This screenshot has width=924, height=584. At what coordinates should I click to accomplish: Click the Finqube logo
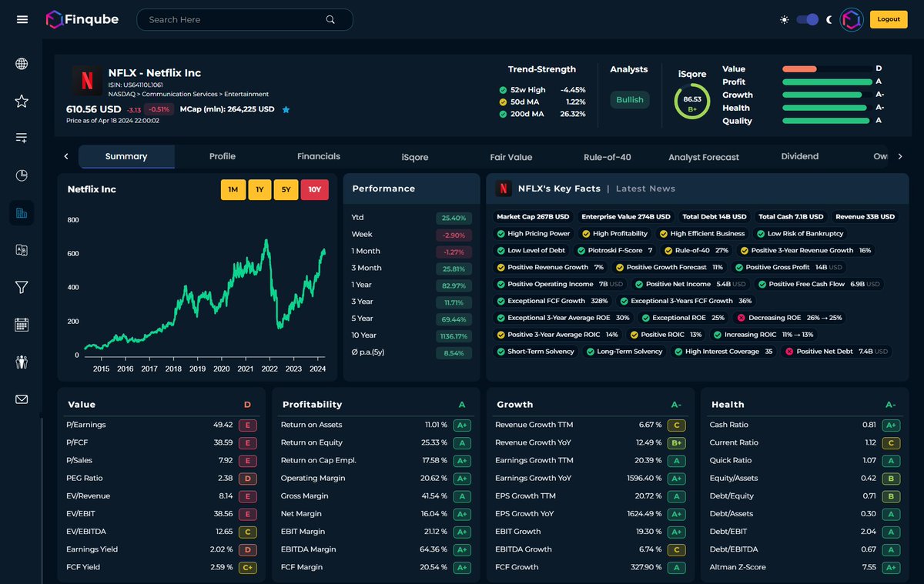[82, 19]
